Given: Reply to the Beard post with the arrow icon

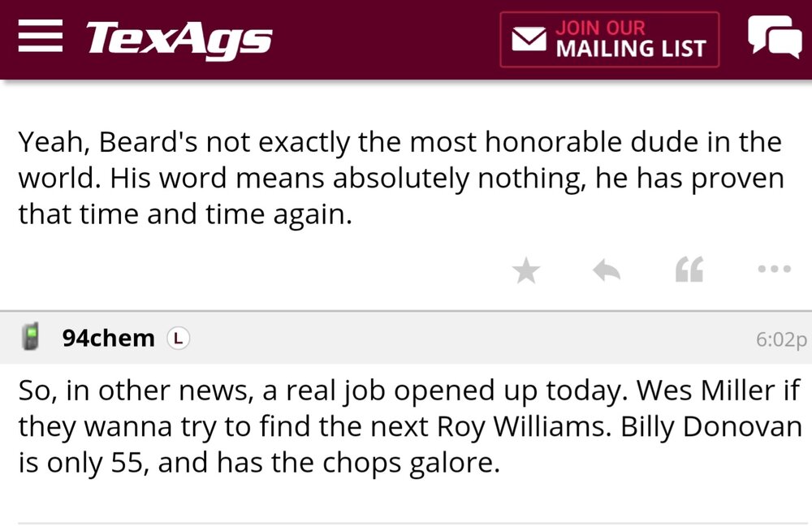Looking at the screenshot, I should (x=607, y=271).
